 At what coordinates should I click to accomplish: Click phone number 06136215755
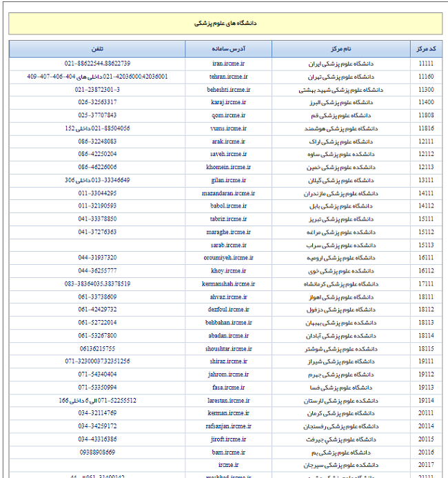(97, 349)
